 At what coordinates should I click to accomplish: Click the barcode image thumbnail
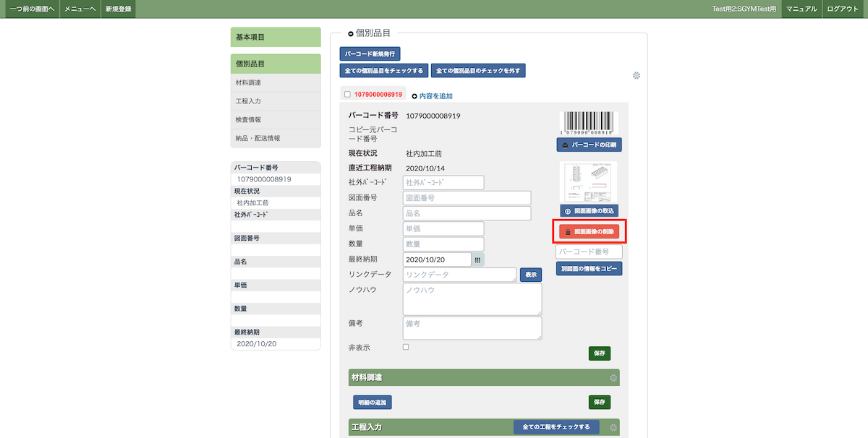click(x=589, y=123)
